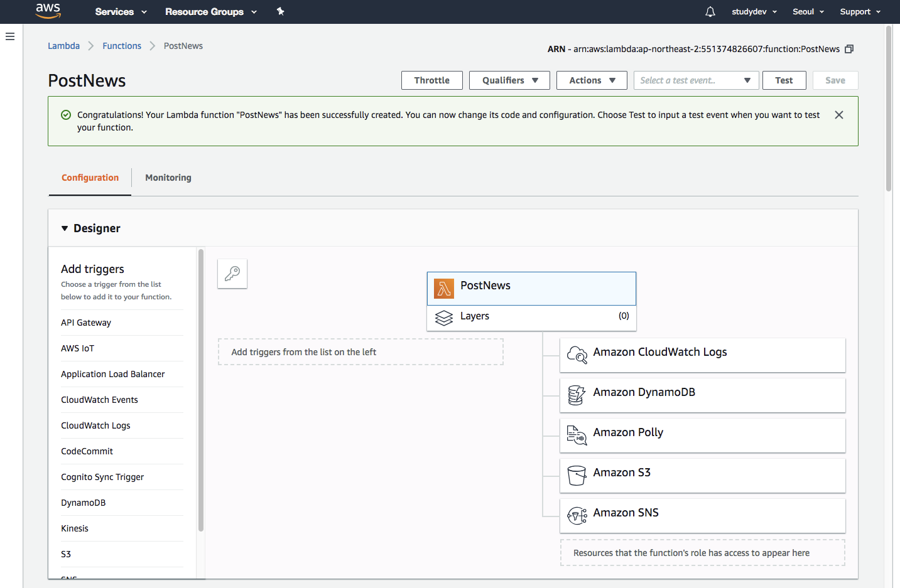
Task: Click the green success checkmark icon
Action: pos(66,115)
